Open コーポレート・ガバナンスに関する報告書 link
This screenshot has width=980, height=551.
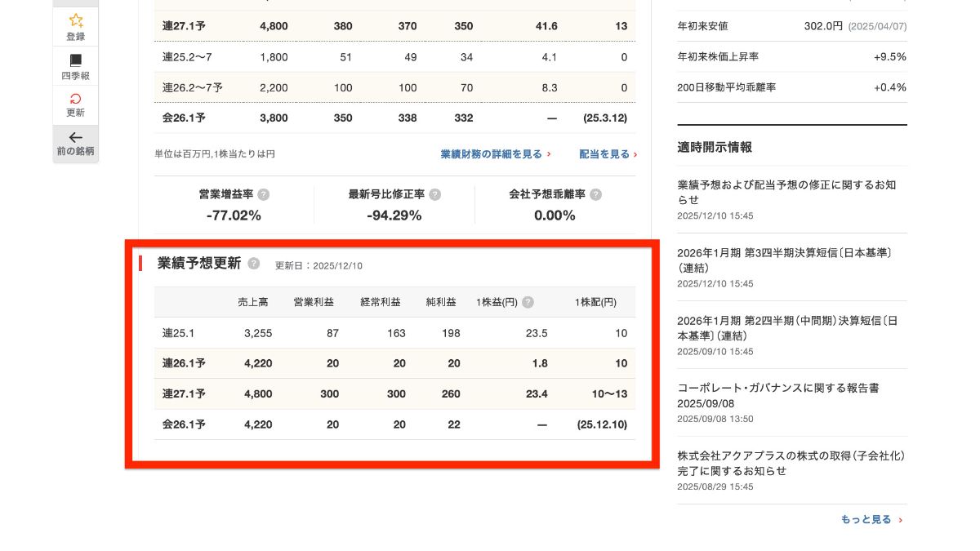coord(777,389)
